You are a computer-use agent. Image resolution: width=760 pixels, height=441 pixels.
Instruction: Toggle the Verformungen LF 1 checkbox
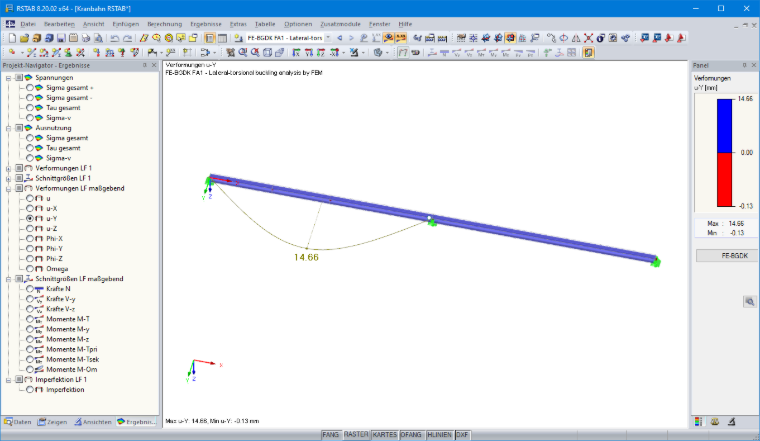(19, 168)
